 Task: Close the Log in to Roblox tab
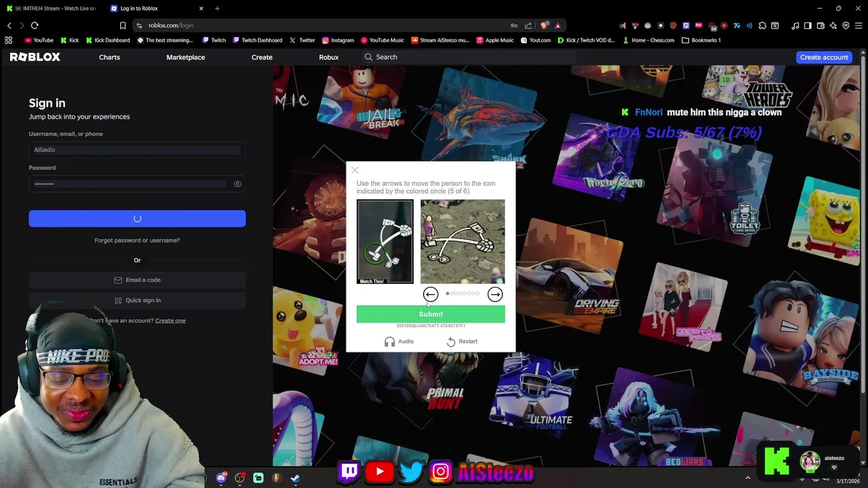coord(201,8)
